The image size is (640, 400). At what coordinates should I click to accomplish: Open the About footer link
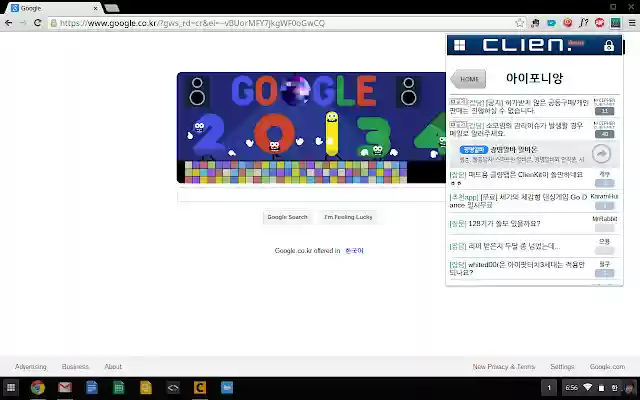pos(113,367)
